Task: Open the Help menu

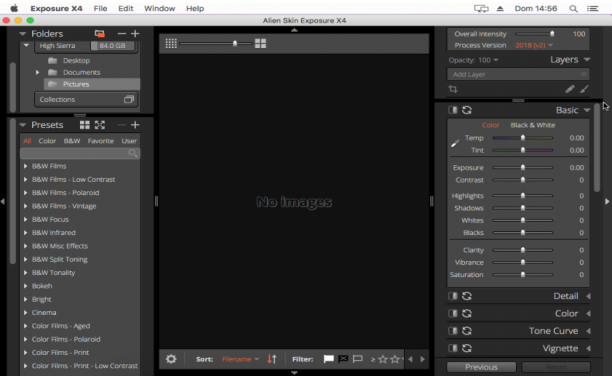Action: coord(195,8)
